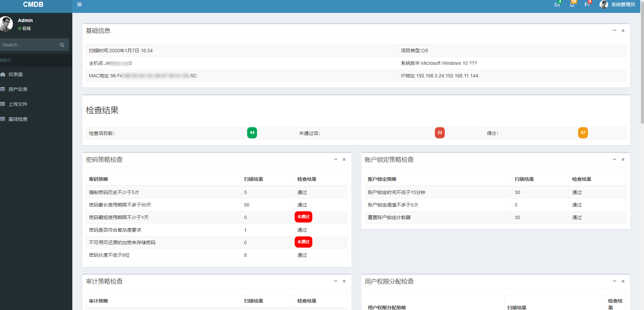Viewport: 644px width, 310px height.
Task: Collapse the 用户权限分配检查 panel
Action: coord(614,281)
